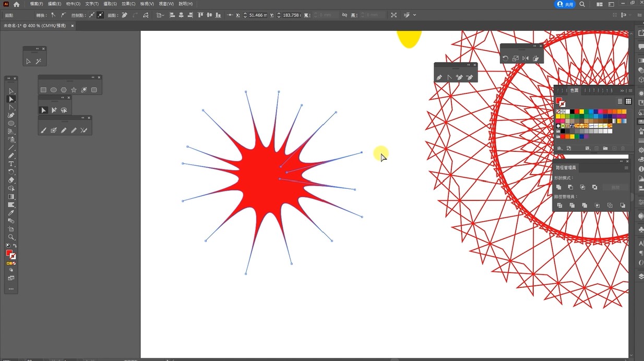Open the Pathfinder panel options menu

(626, 167)
